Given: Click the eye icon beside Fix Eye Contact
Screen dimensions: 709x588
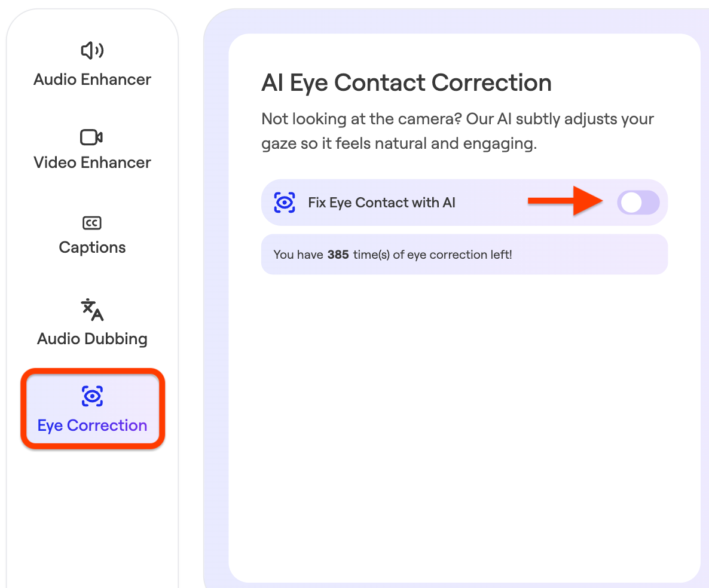Looking at the screenshot, I should pos(285,203).
